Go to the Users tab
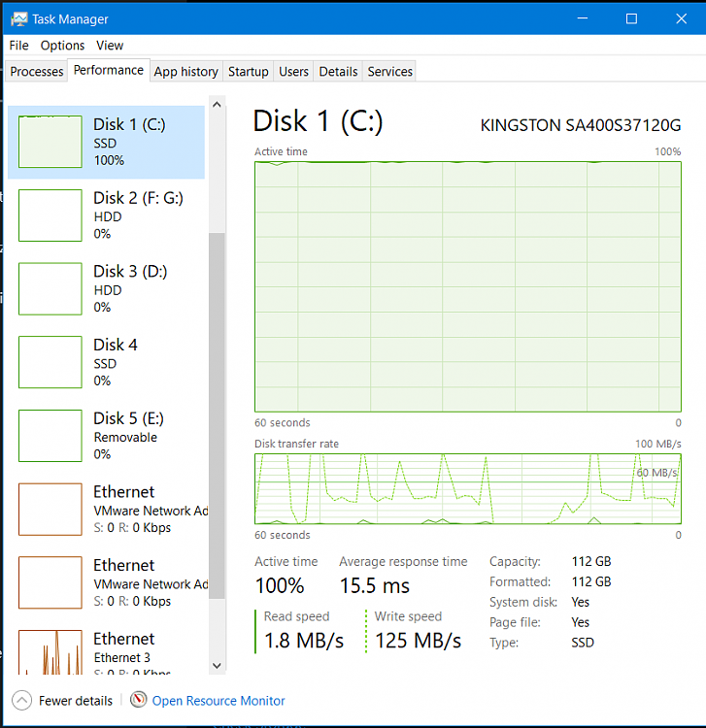 coord(293,72)
